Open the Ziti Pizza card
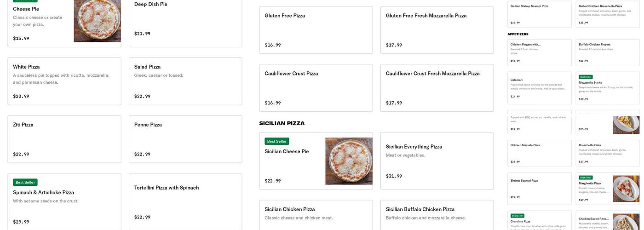This screenshot has height=230, width=644. (x=64, y=139)
